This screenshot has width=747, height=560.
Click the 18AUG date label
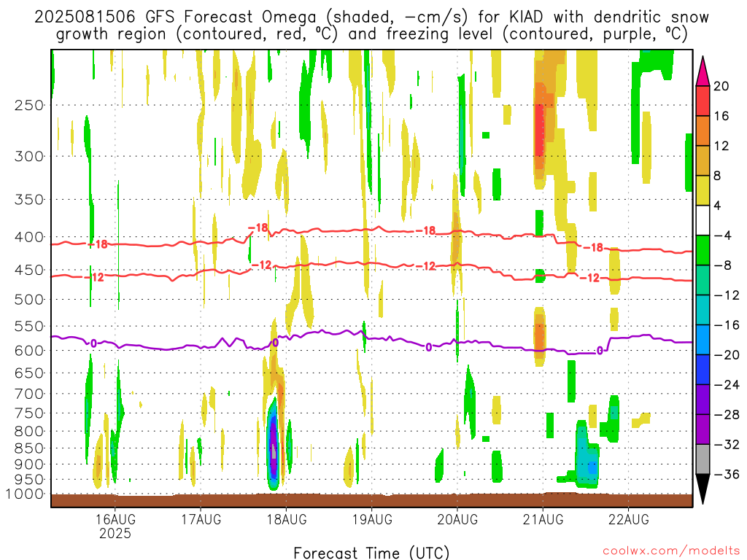[286, 519]
